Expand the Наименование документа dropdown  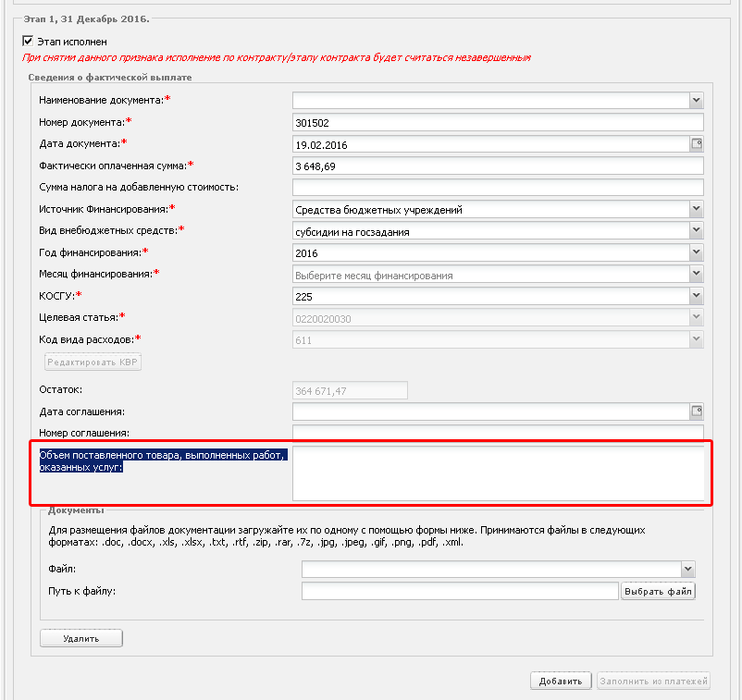(x=696, y=100)
